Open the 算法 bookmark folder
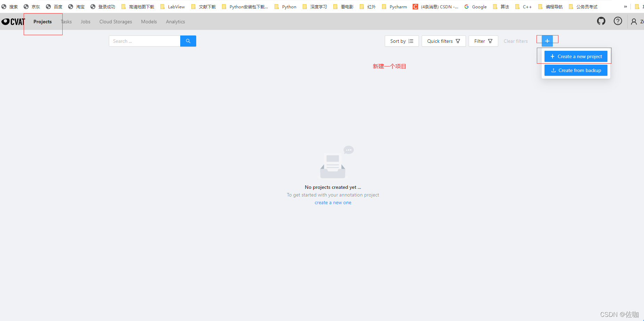The height and width of the screenshot is (321, 644). [x=501, y=7]
